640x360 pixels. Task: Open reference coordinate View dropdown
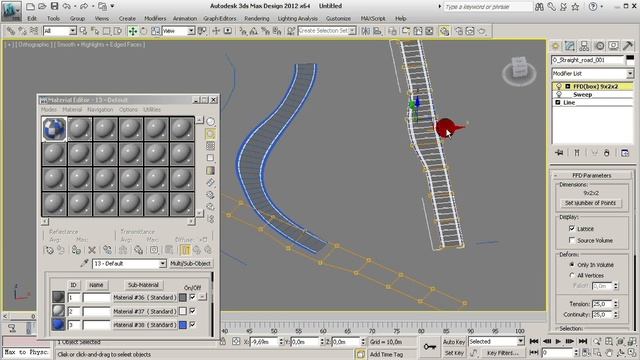191,31
